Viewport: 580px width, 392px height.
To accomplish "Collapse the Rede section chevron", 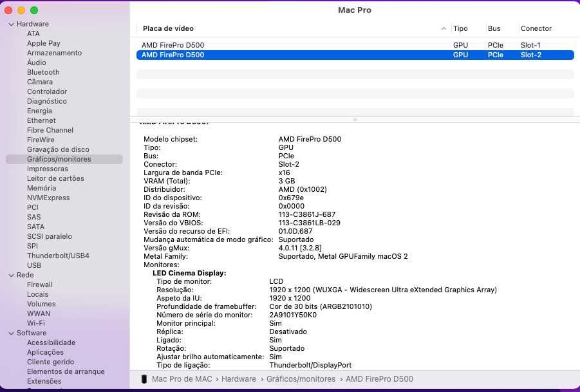I will coord(12,275).
